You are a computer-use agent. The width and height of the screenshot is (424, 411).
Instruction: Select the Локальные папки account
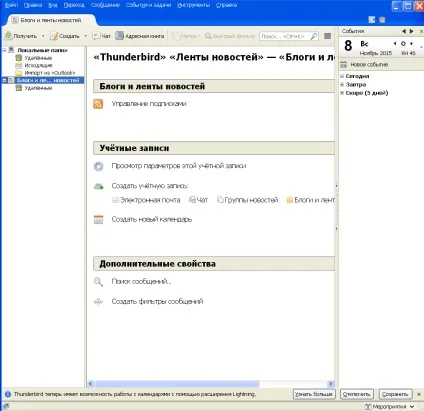coord(42,50)
